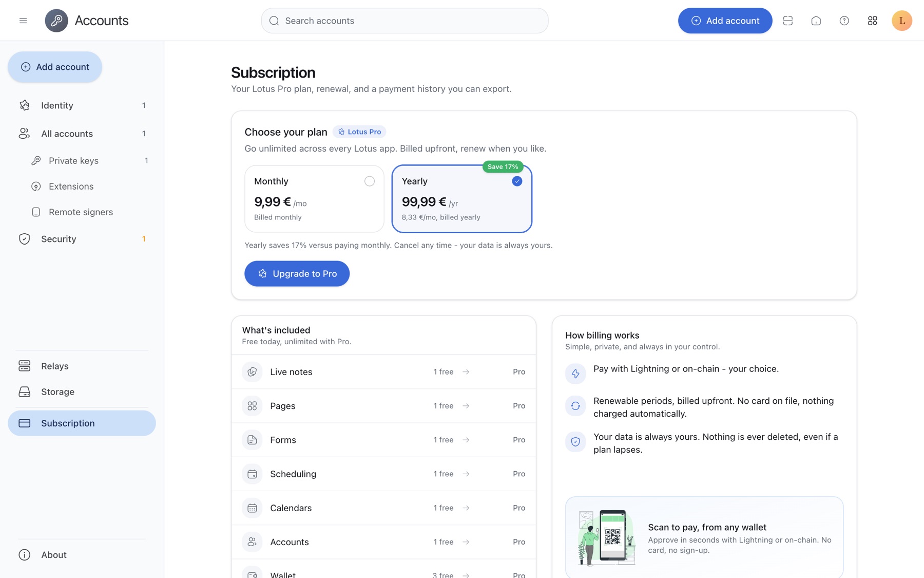Open All accounts in the sidebar
This screenshot has width=924, height=578.
82,134
